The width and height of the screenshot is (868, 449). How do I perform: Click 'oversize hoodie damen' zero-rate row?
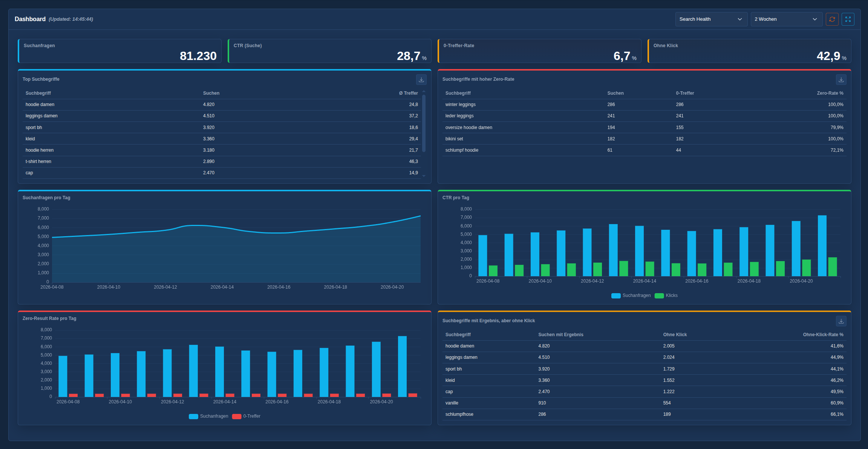click(x=644, y=128)
